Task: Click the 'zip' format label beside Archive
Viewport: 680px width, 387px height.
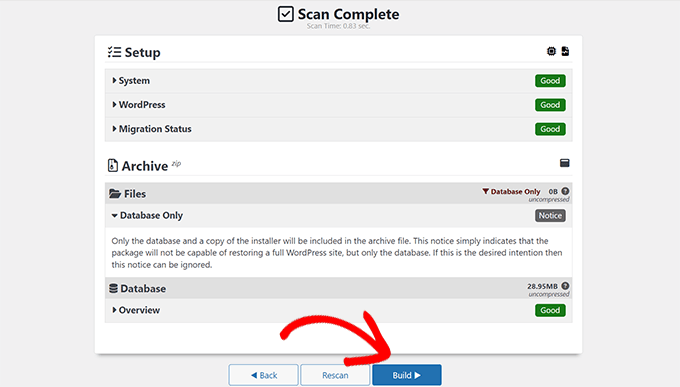Action: pos(176,164)
